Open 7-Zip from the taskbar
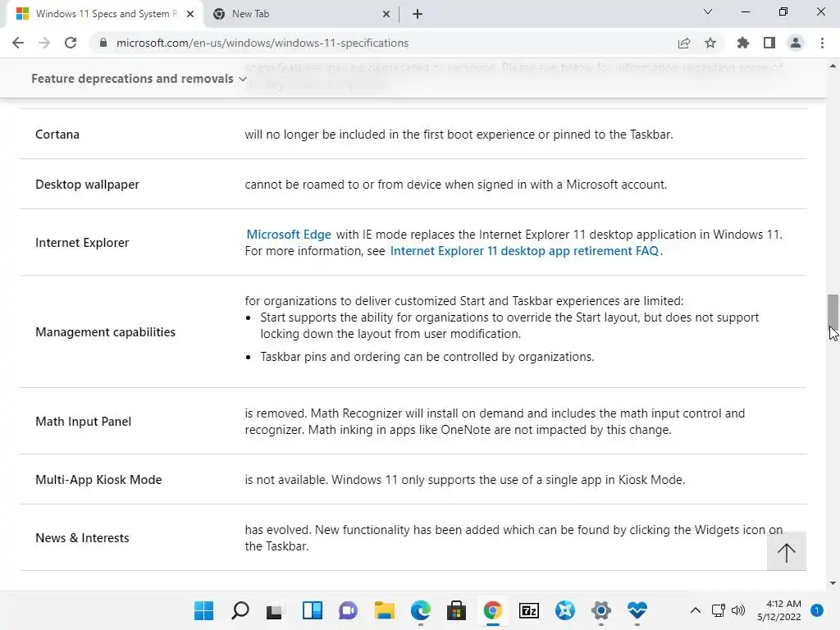This screenshot has width=840, height=630. pos(529,610)
